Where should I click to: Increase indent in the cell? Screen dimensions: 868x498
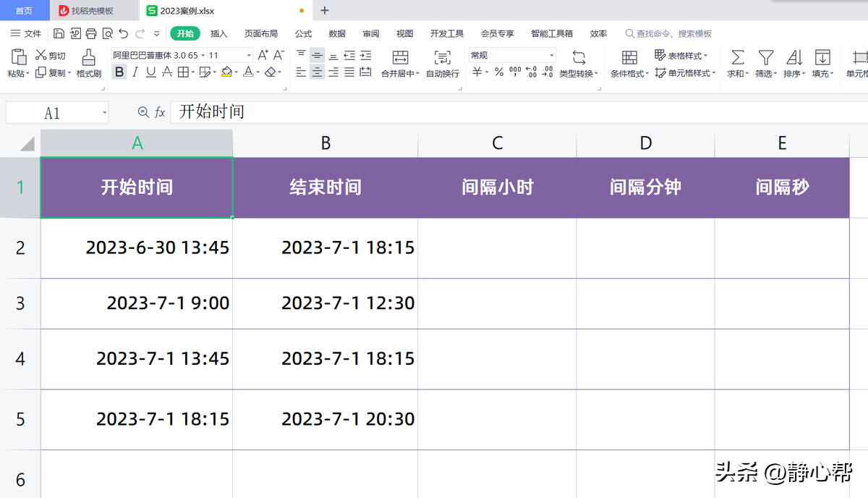[365, 55]
